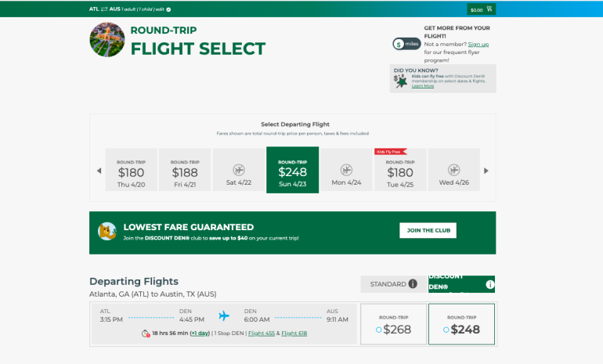
Task: Select the $248 Discount Den fare radio
Action: point(446,330)
